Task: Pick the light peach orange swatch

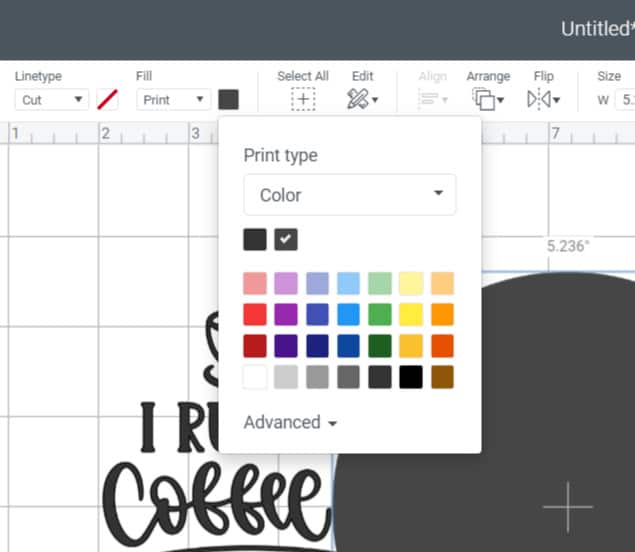Action: (442, 283)
